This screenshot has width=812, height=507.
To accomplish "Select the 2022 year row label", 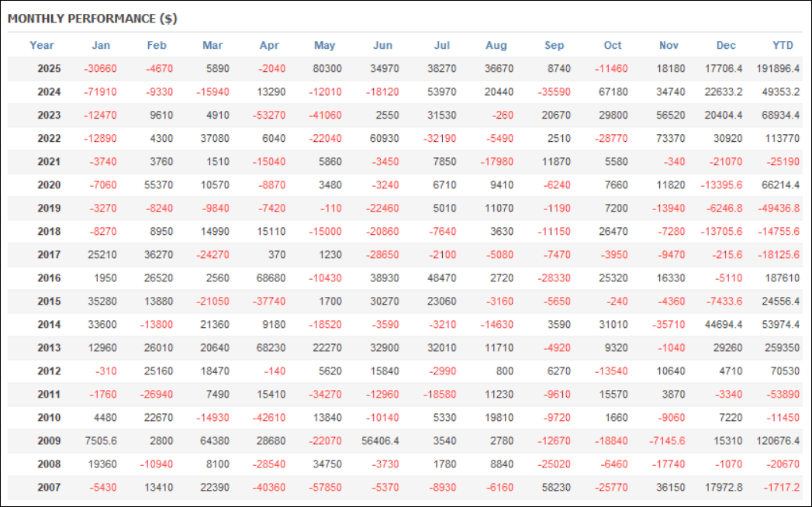I will 49,138.
